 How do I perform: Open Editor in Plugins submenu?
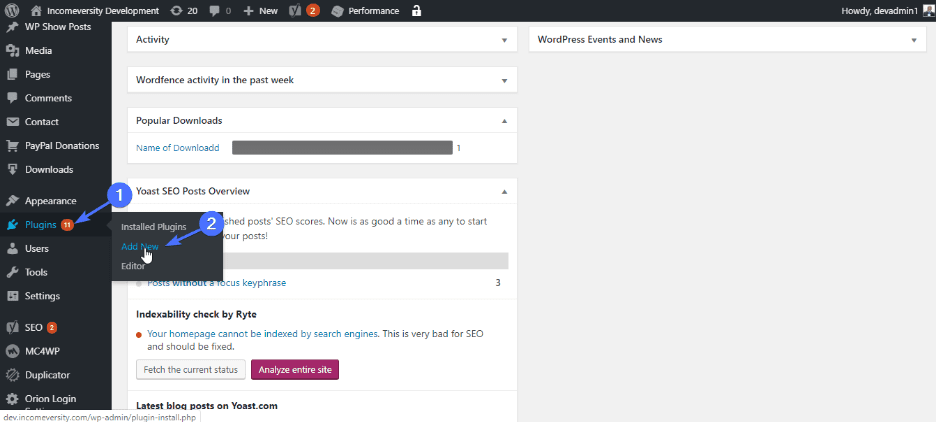(x=133, y=266)
